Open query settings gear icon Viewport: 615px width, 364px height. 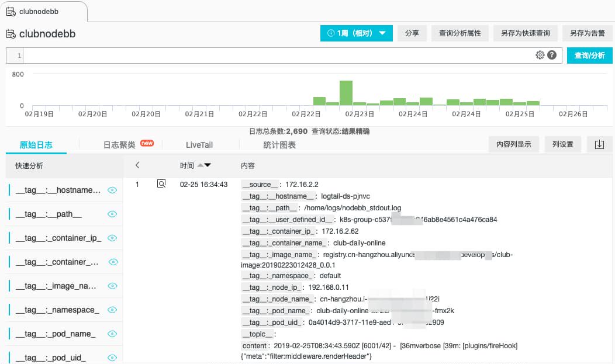tap(540, 56)
